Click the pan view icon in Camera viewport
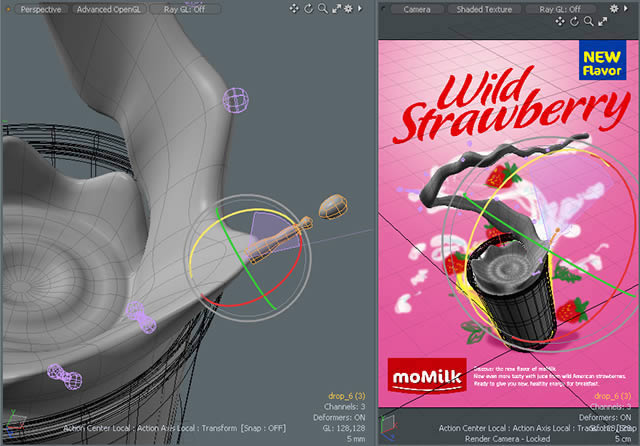 point(560,22)
